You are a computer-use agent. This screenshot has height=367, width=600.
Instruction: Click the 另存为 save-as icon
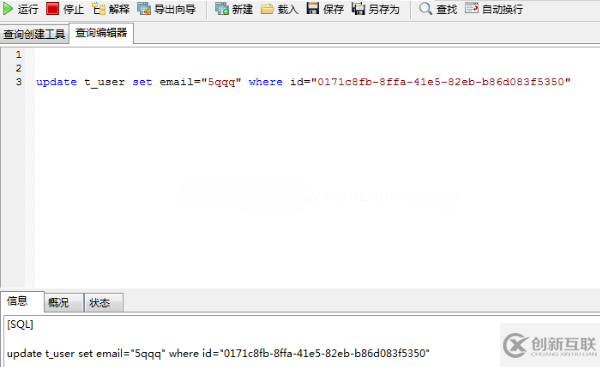pyautogui.click(x=358, y=8)
